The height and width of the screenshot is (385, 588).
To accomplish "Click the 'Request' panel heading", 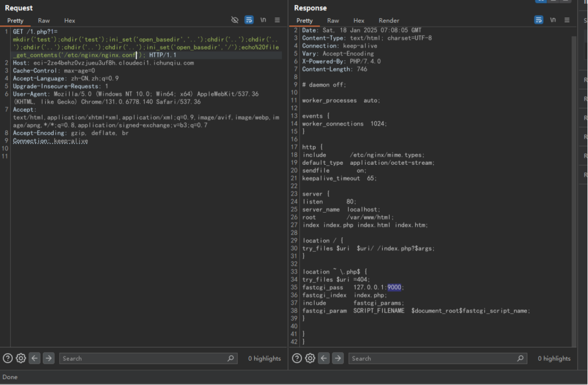I will [x=19, y=8].
